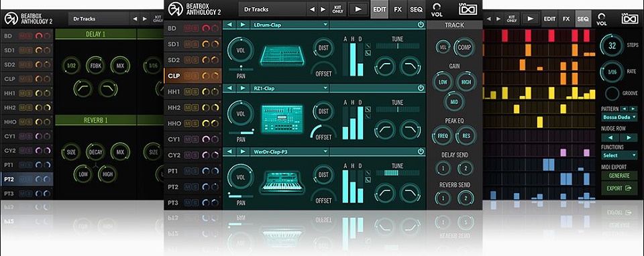Open the LDrum-Clap sample dropdown
This screenshot has height=256, width=644.
pos(290,25)
